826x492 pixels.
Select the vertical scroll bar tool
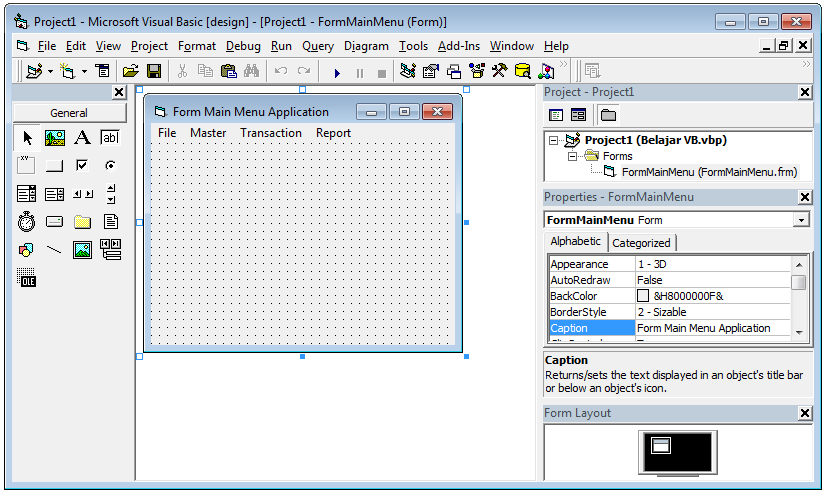pos(111,194)
